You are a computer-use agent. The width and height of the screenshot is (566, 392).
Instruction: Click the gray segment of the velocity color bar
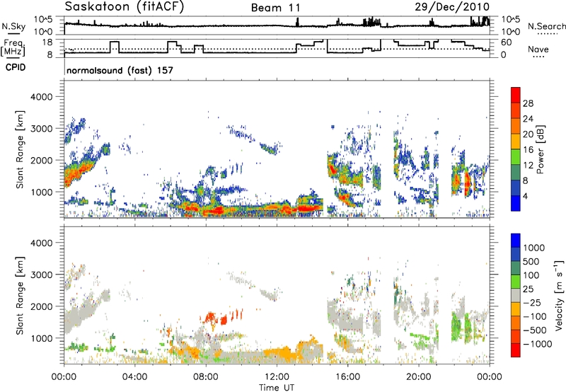tap(516, 295)
